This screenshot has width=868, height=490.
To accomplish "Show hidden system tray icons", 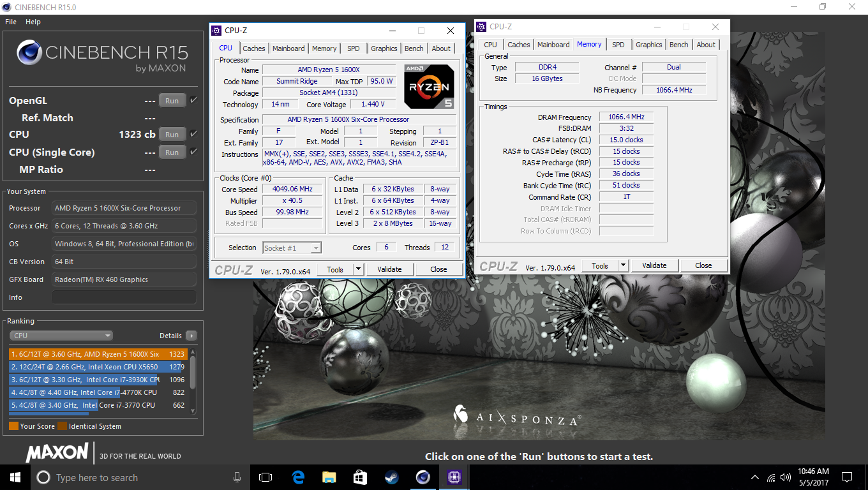I will click(755, 477).
